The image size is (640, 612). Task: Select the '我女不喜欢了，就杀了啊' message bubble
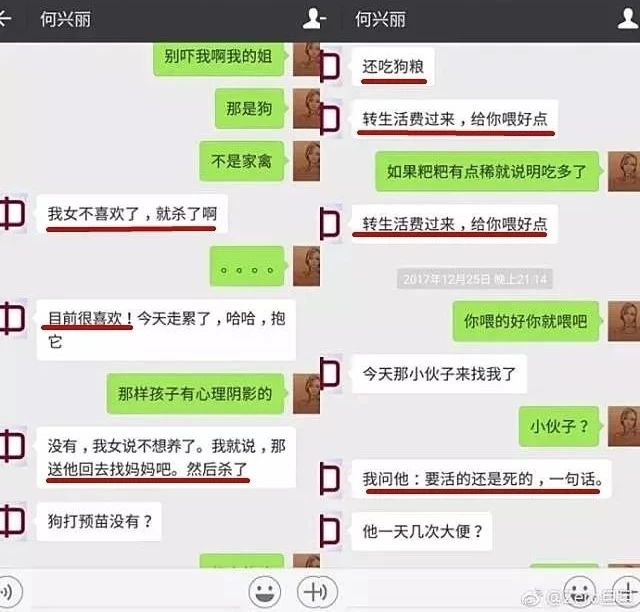click(x=132, y=214)
